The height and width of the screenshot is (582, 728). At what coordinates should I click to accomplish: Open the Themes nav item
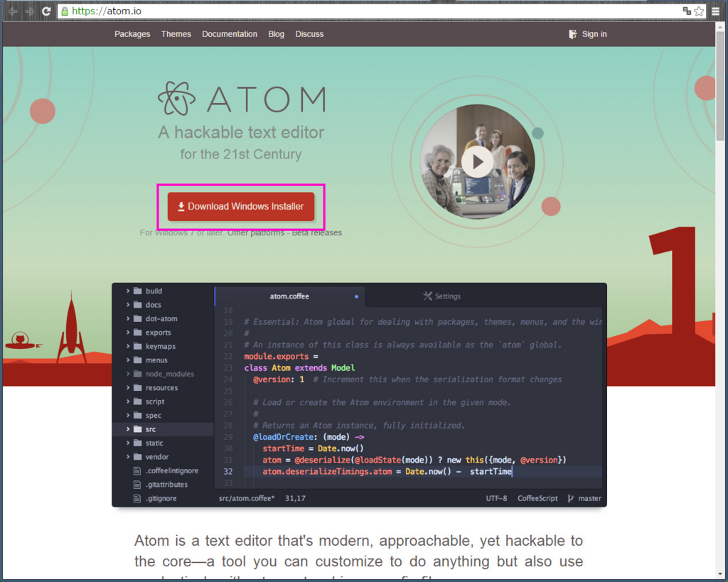pyautogui.click(x=176, y=34)
